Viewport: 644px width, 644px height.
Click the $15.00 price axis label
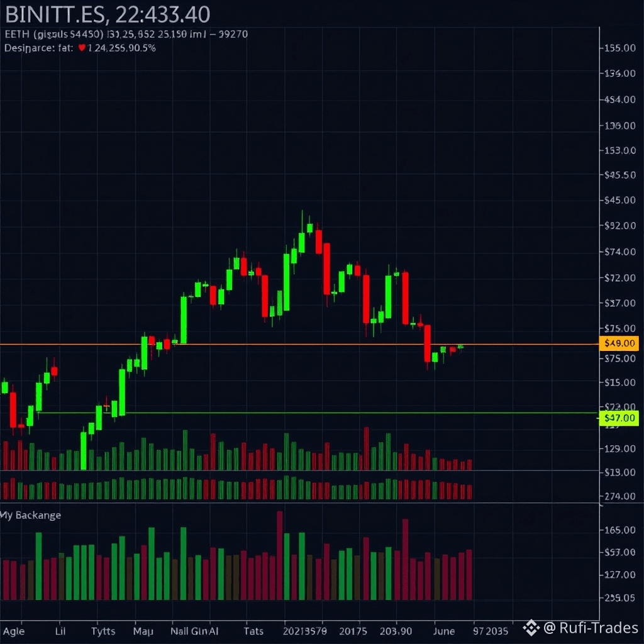(619, 382)
